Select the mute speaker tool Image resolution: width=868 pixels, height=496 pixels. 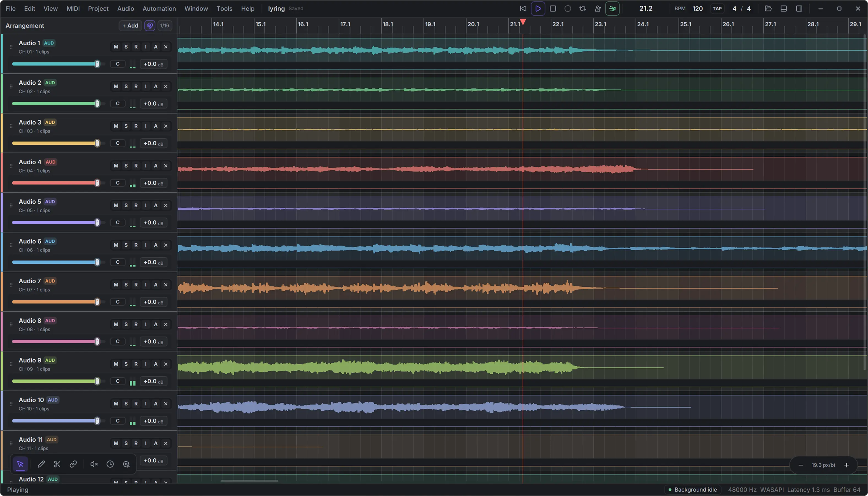click(x=94, y=464)
